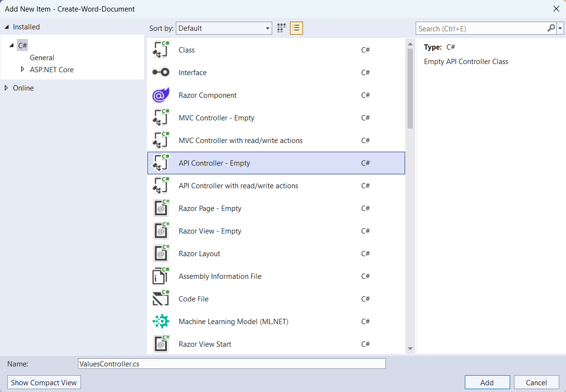Click the Show Compact View button

coord(44,382)
